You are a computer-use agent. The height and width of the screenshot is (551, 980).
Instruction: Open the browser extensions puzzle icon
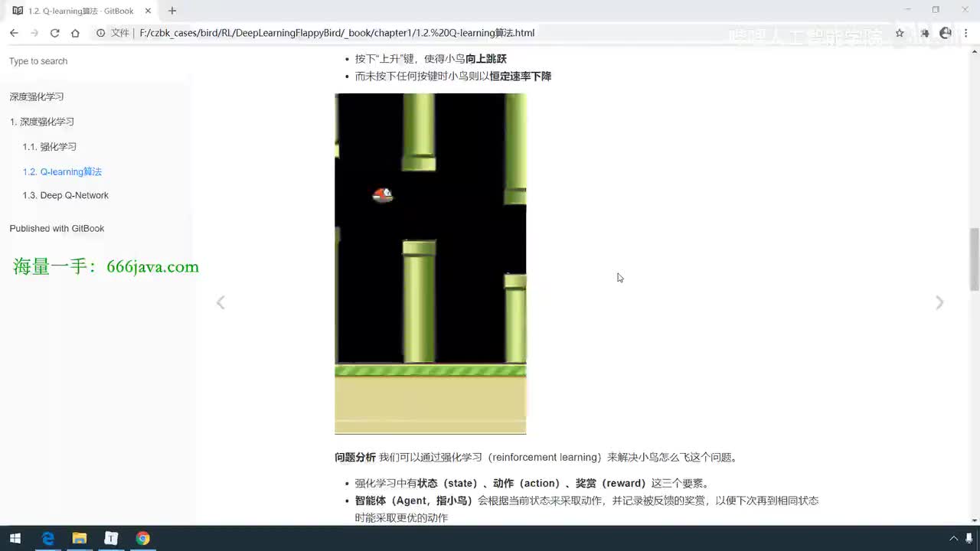924,33
